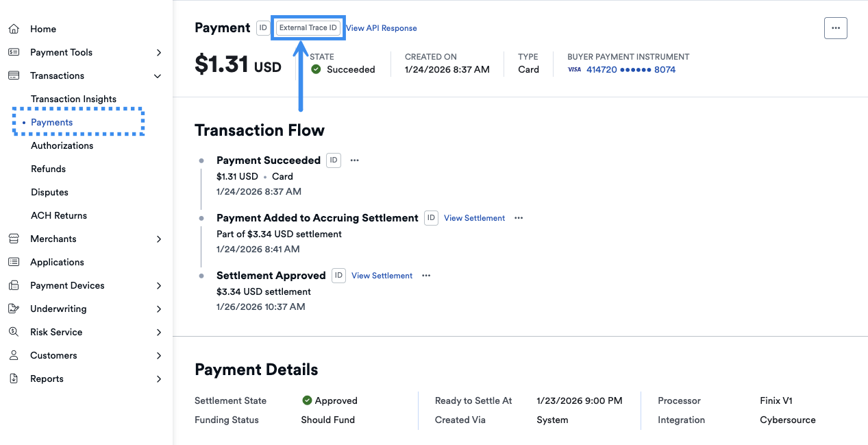The width and height of the screenshot is (868, 445).
Task: Click the Risk Service icon
Action: tap(14, 332)
